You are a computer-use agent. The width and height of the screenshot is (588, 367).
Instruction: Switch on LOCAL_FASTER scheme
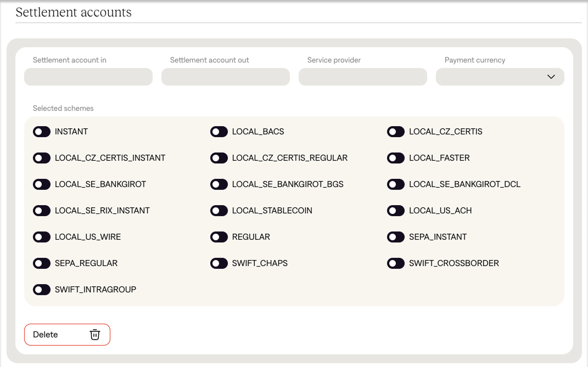coord(396,158)
